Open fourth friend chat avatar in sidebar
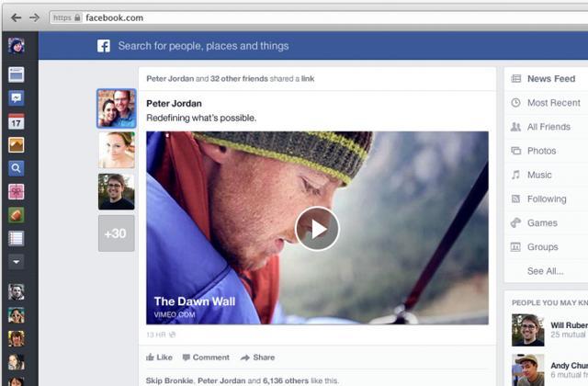The height and width of the screenshot is (386, 588). (17, 362)
